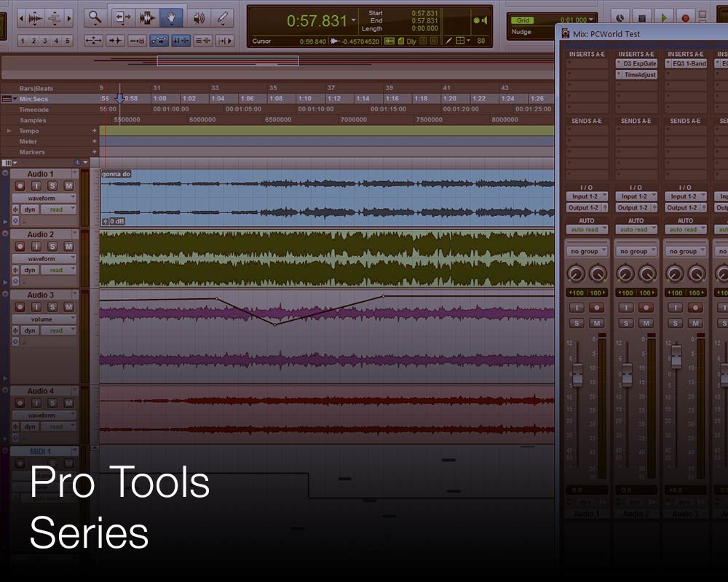The width and height of the screenshot is (728, 582).
Task: Click the horizontal zoom out left arrow
Action: [x=21, y=19]
